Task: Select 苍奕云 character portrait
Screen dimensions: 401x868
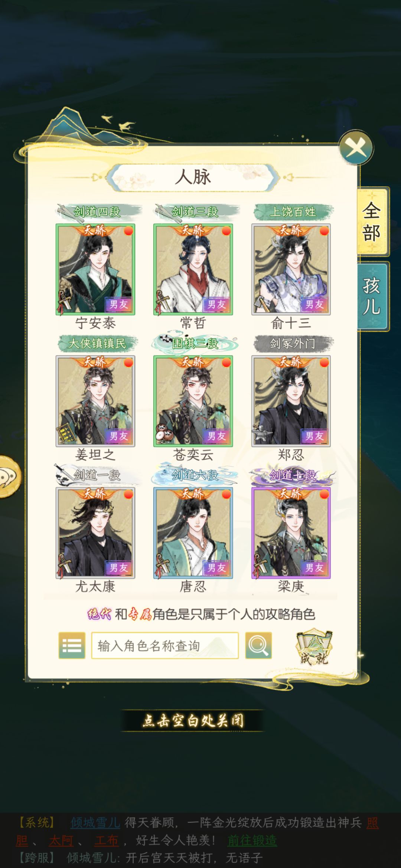Action: coord(193,401)
